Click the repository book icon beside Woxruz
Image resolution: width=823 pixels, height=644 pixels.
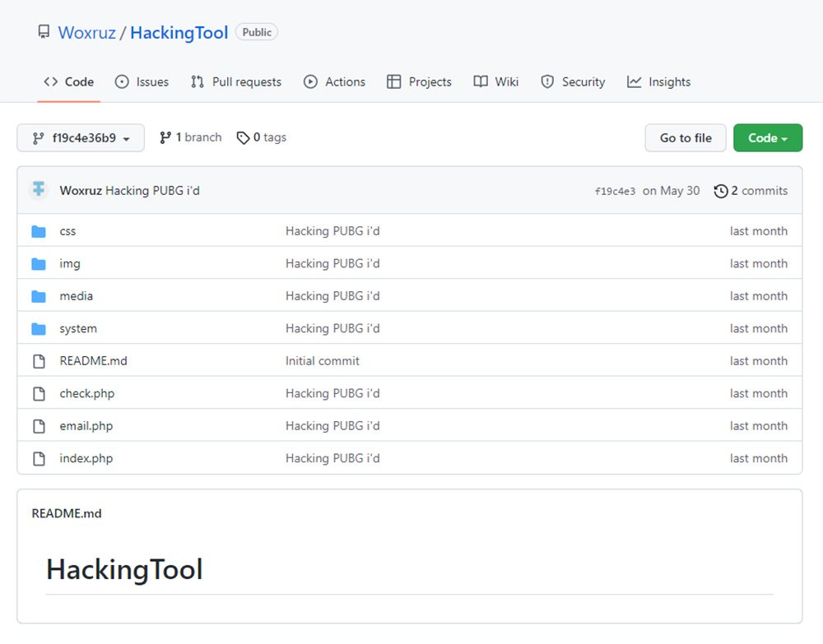pos(44,33)
